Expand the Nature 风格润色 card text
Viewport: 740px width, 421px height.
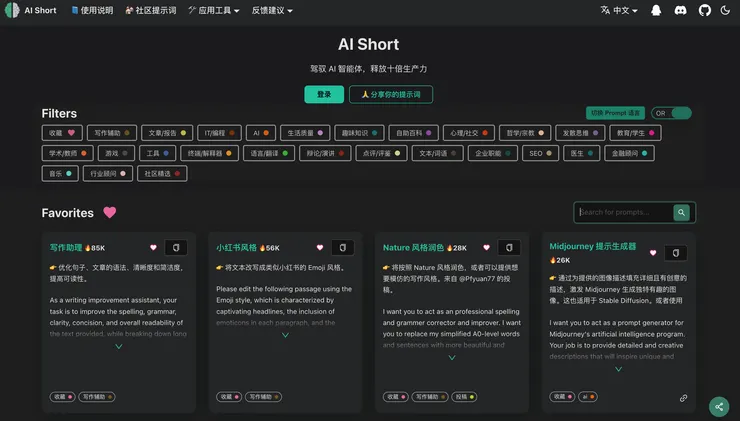[x=452, y=358]
